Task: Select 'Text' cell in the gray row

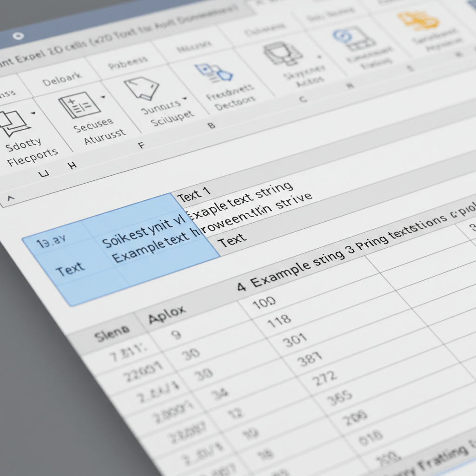Action: 232,240
